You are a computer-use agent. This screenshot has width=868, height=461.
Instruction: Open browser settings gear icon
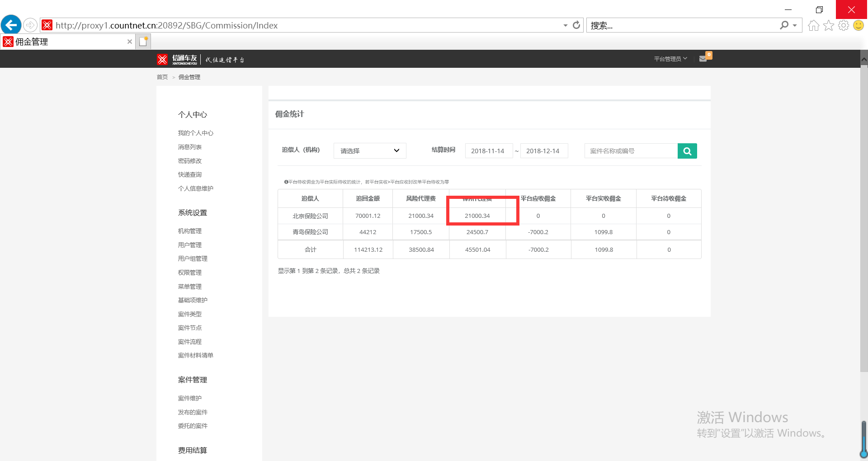tap(843, 26)
